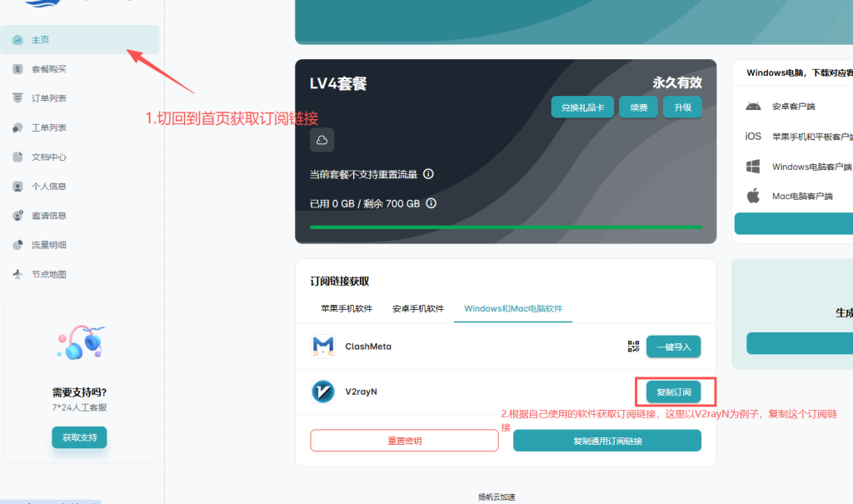The image size is (853, 504).
Task: Click the Apple logo for Mac电脑客户端
Action: pos(753,196)
